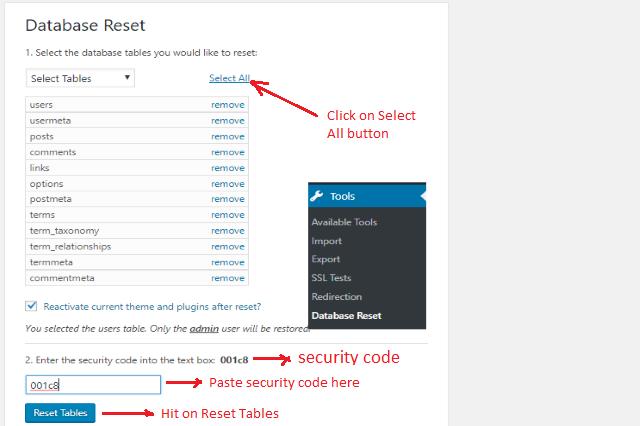
Task: Click the term_taxonomy table name
Action: point(64,231)
